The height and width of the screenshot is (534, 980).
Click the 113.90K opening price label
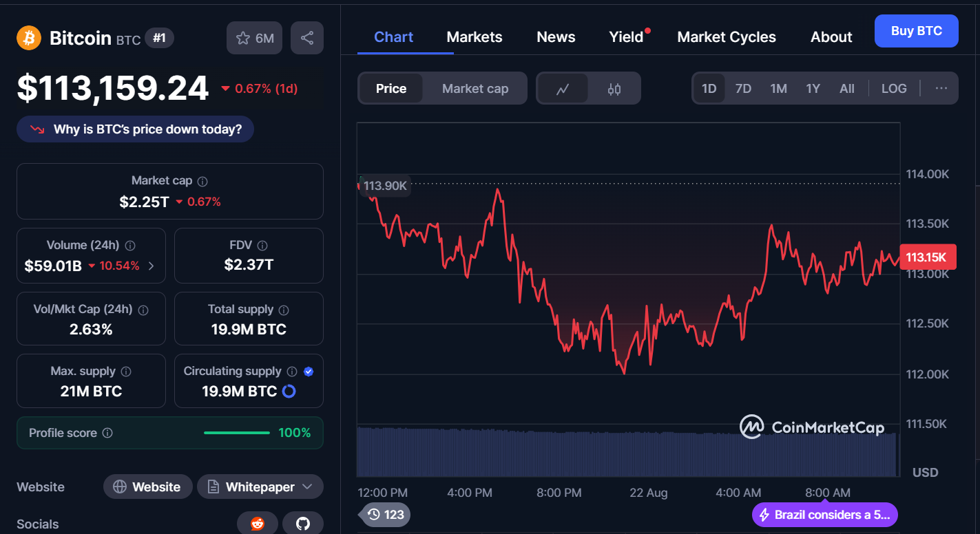pos(386,186)
